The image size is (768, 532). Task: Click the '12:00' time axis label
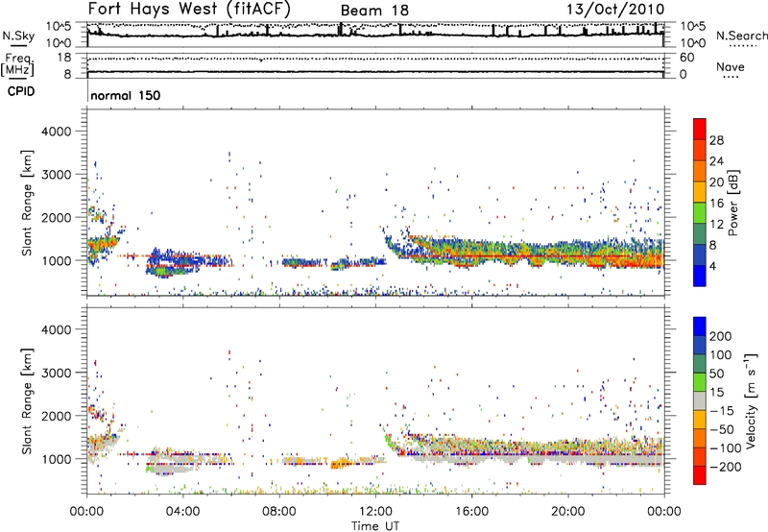coord(375,512)
